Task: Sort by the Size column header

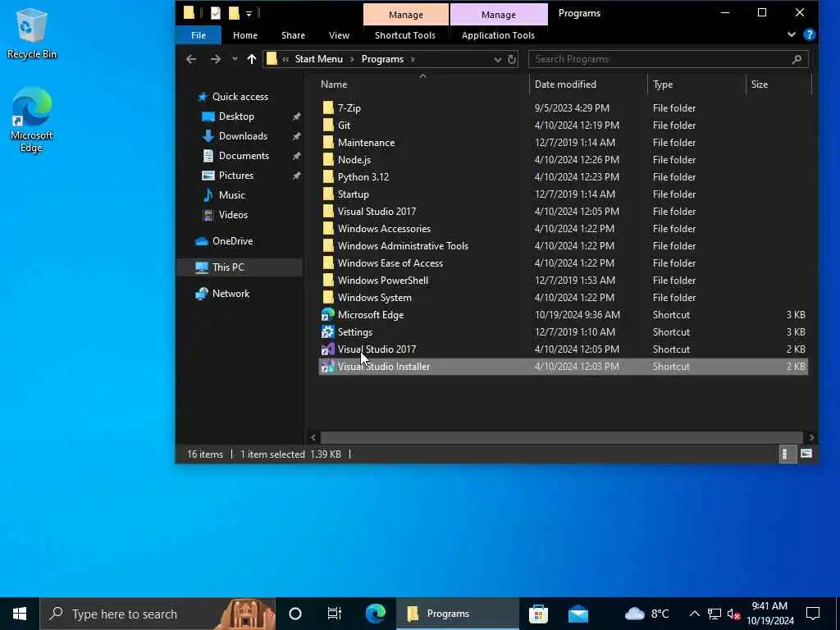Action: [x=779, y=84]
